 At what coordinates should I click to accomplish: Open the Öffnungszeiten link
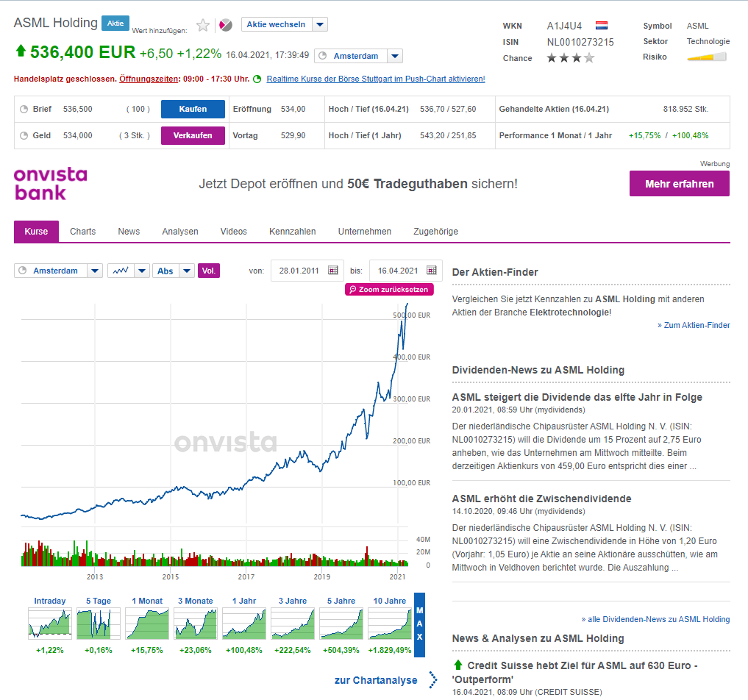pyautogui.click(x=149, y=79)
